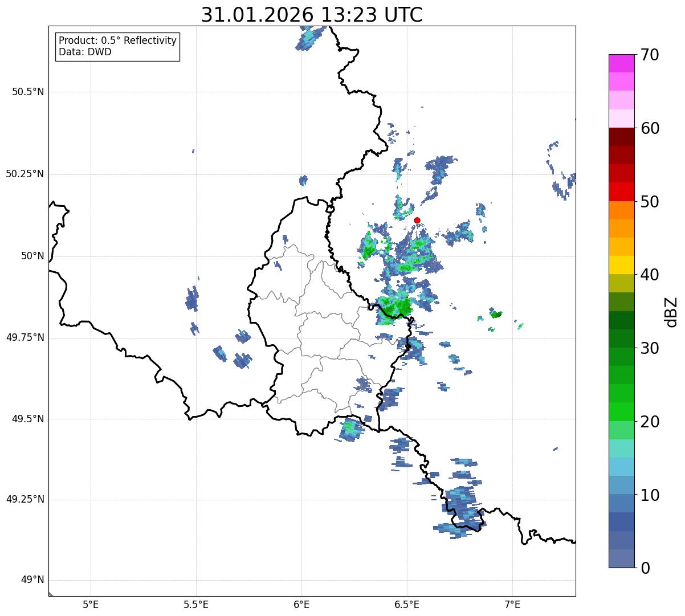Click the 50.5°N latitude label

(28, 92)
